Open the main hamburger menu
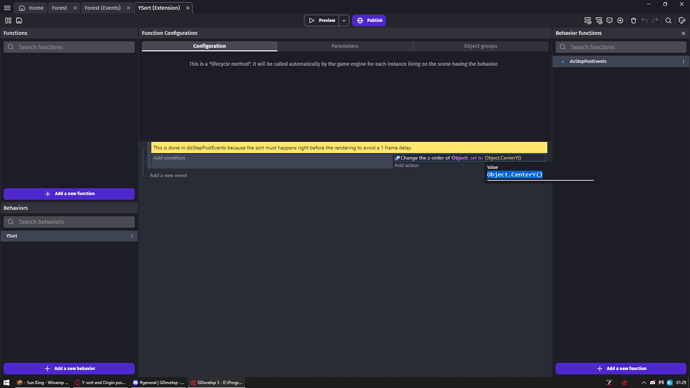690x388 pixels. [7, 7]
